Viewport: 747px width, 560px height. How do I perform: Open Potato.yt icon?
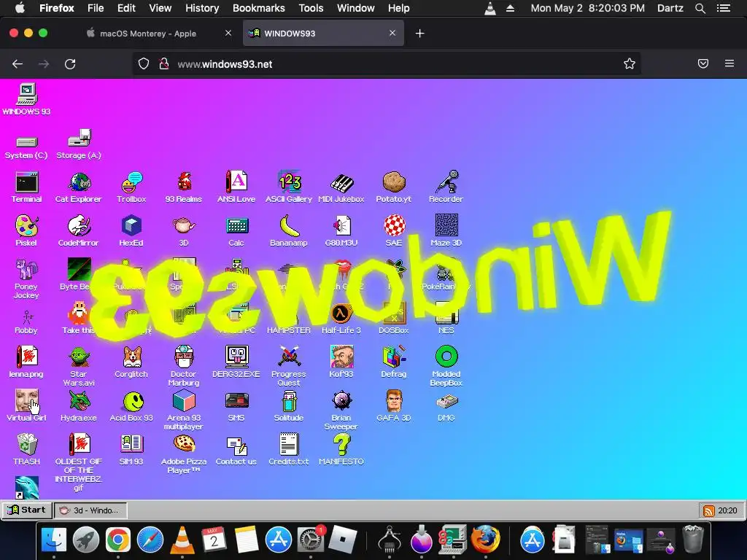(393, 182)
